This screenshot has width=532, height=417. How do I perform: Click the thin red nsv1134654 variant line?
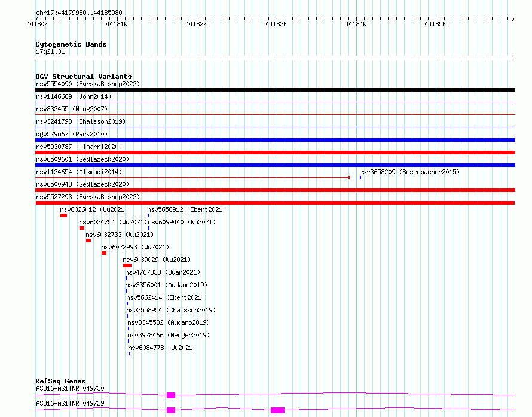(192, 178)
